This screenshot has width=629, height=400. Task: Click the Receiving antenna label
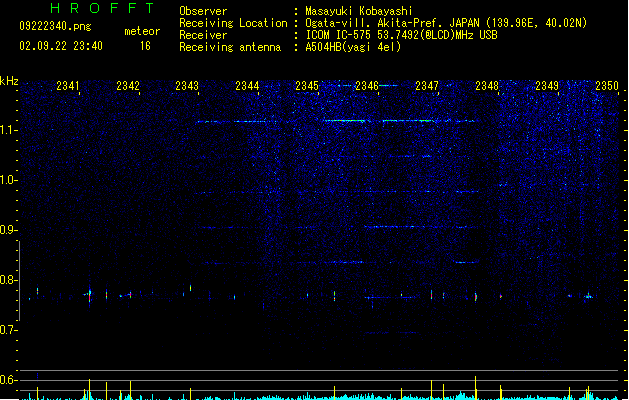(230, 47)
